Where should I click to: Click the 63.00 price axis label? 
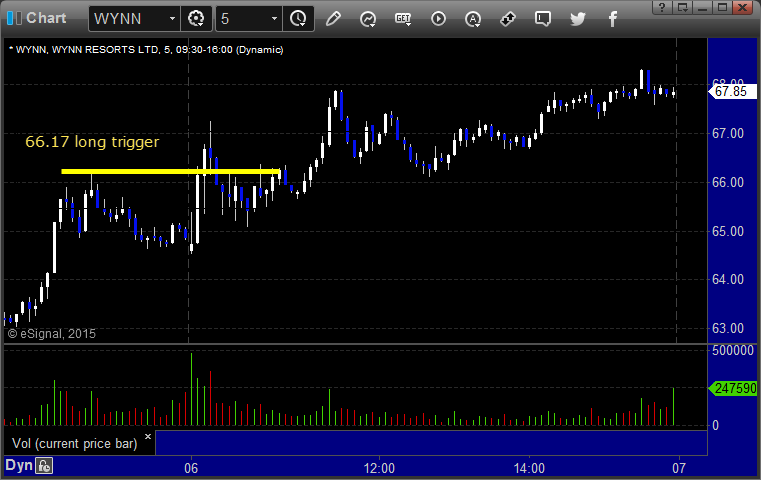[728, 329]
